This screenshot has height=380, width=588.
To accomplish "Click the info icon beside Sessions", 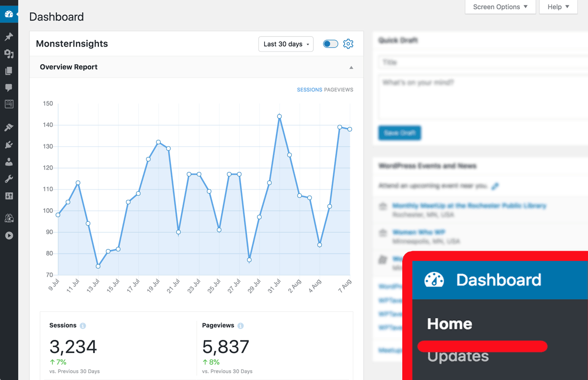I will (83, 326).
